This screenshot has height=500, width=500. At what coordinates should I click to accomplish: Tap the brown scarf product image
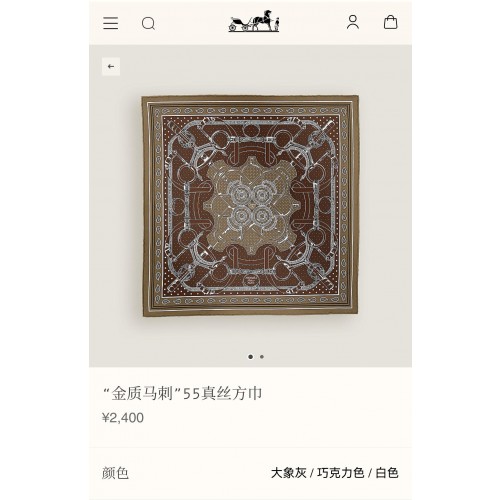point(250,206)
